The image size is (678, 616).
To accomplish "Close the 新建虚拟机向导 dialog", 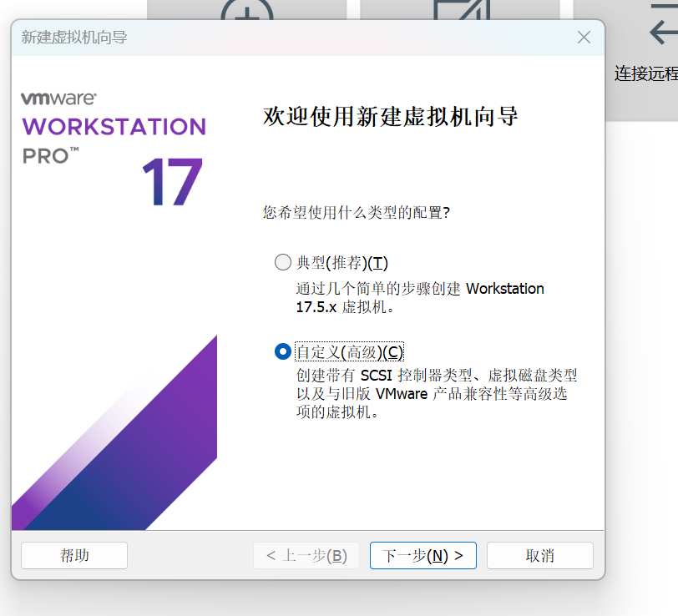I will click(x=584, y=38).
